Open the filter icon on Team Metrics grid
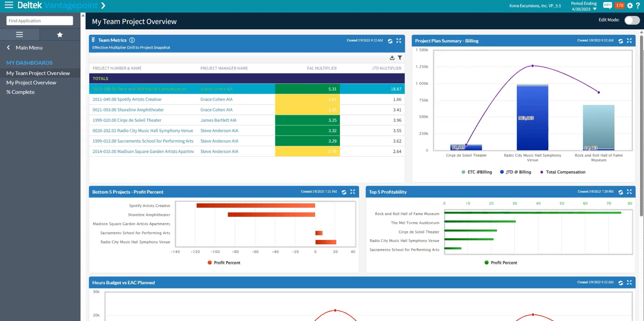 (400, 57)
